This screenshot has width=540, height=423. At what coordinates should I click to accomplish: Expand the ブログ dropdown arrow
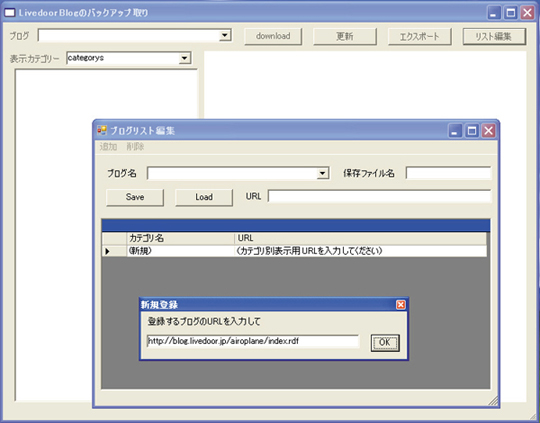[225, 35]
